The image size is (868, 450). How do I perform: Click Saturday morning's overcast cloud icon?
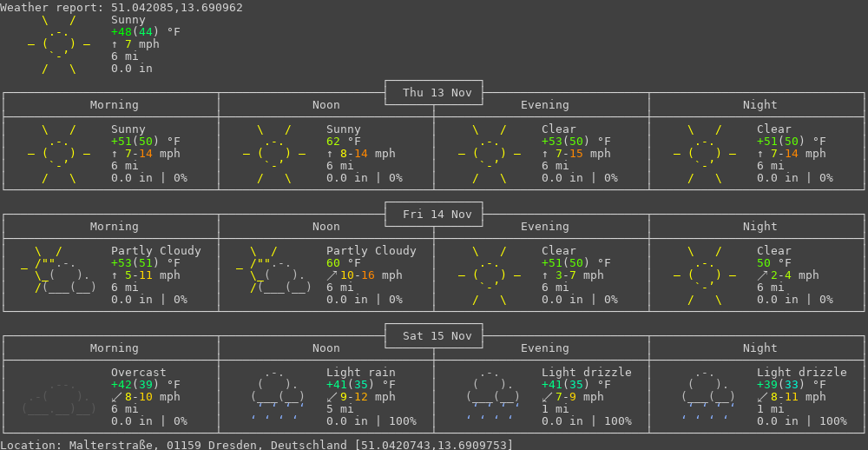click(x=59, y=397)
